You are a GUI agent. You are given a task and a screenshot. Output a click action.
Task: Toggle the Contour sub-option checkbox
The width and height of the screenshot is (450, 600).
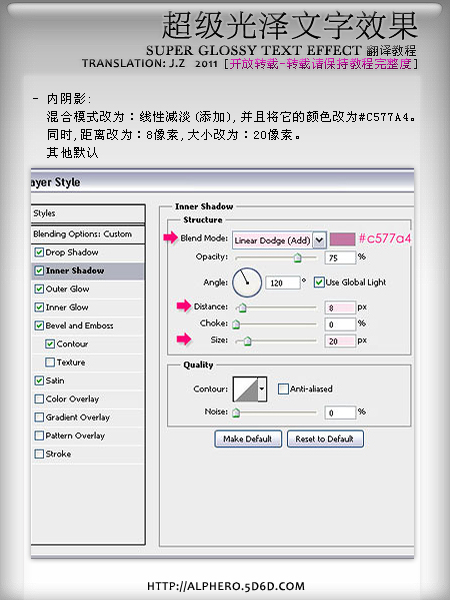click(50, 344)
